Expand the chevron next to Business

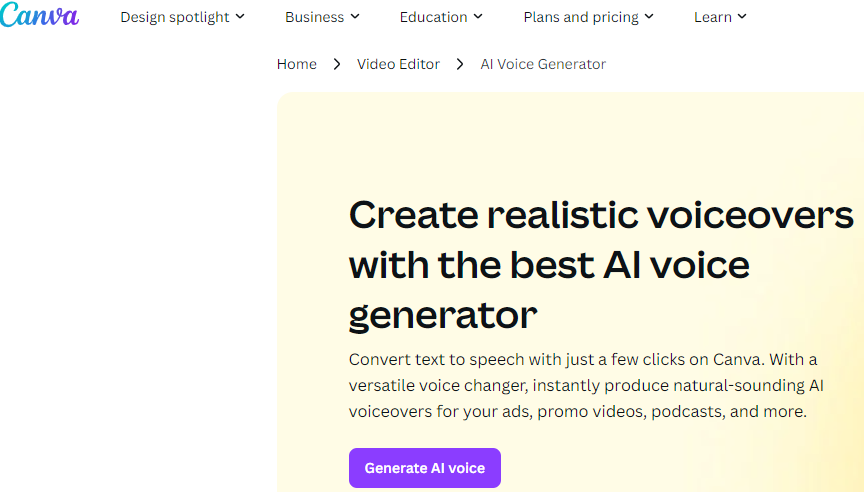pyautogui.click(x=355, y=17)
